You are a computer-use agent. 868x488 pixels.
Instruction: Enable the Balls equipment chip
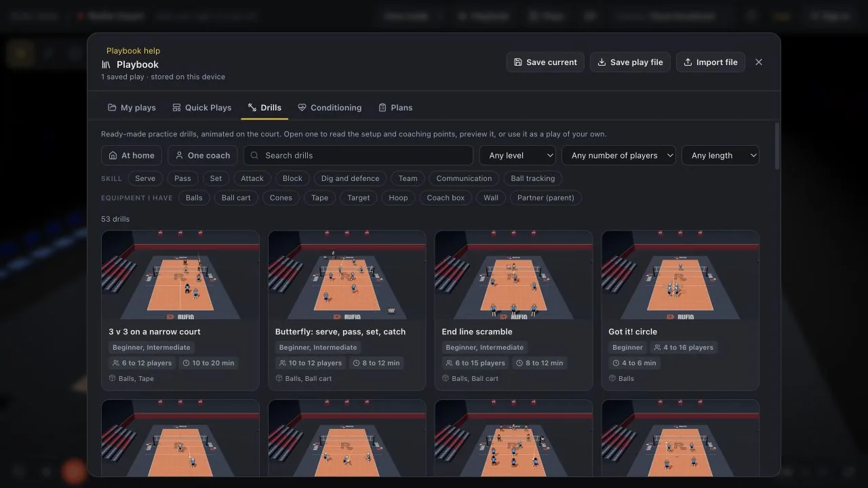coord(194,198)
